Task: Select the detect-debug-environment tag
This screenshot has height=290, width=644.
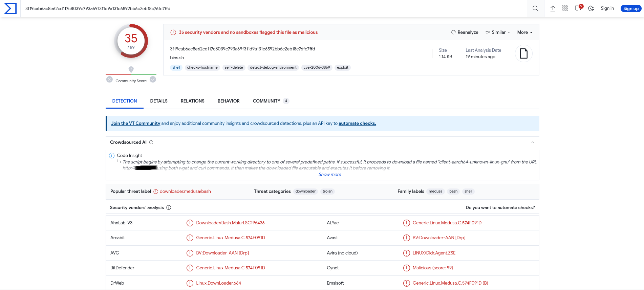Action: 273,68
